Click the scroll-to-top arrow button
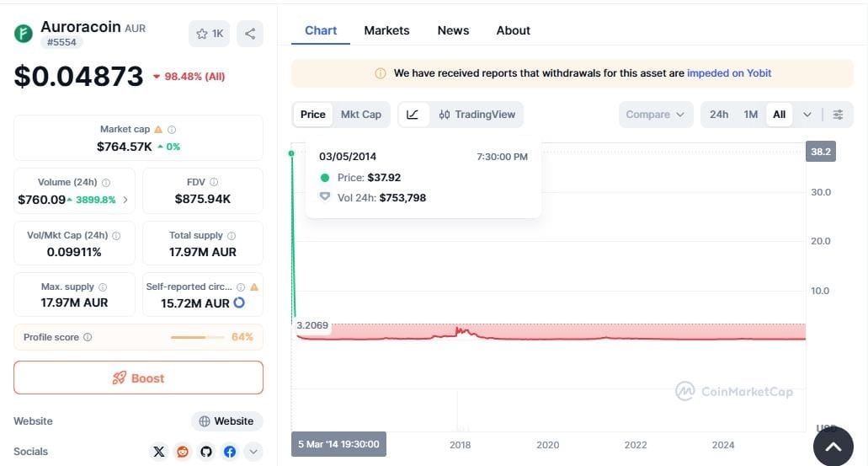Screen dimensions: 868x466 pyautogui.click(x=833, y=447)
